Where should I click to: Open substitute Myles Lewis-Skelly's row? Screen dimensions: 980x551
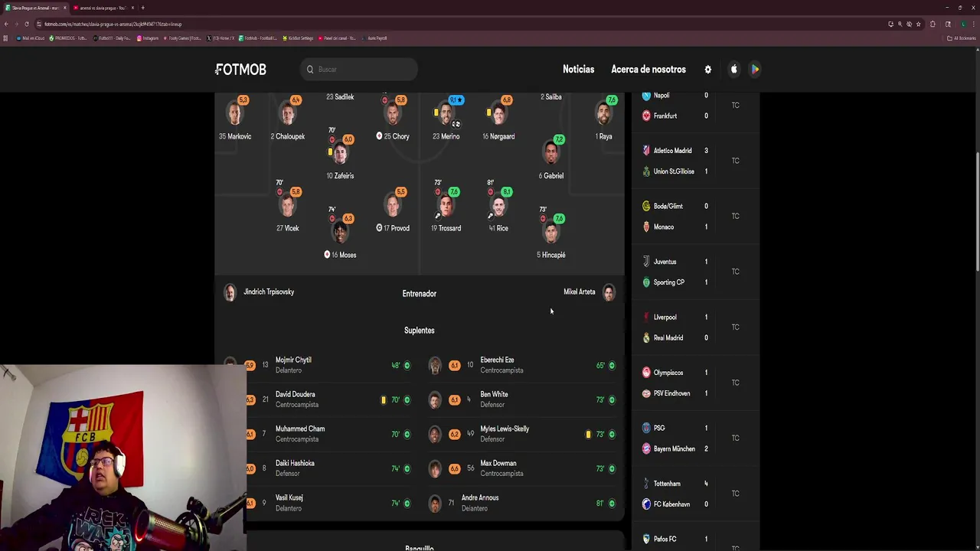522,434
